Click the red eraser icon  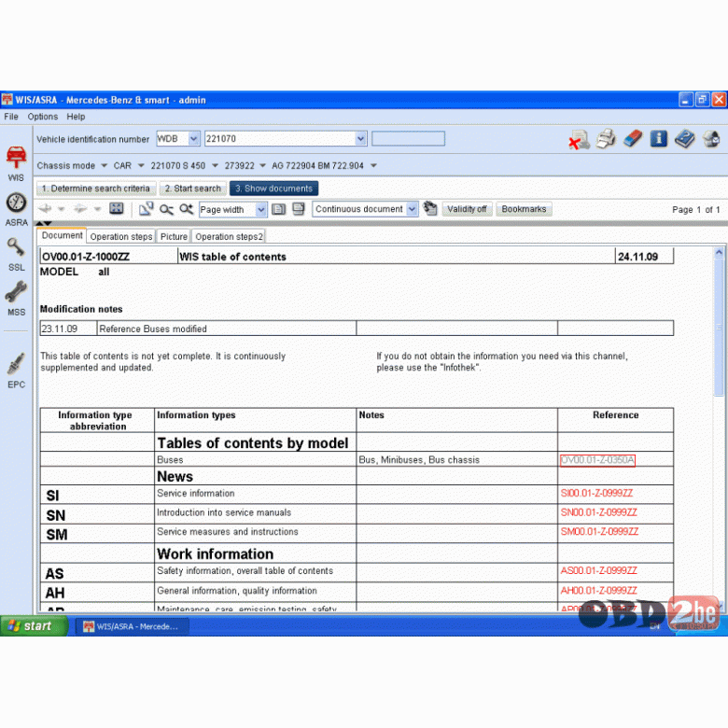[633, 138]
